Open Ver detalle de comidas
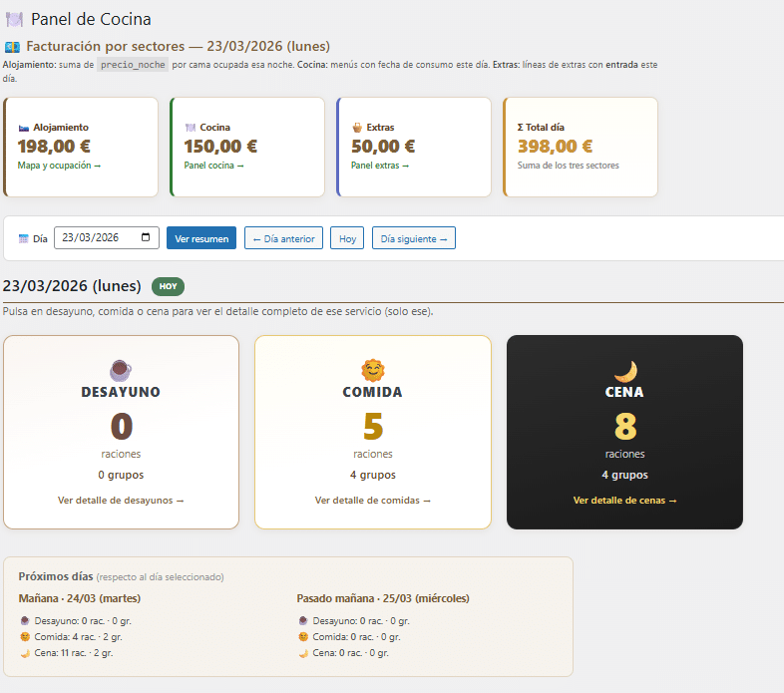784x693 pixels. tap(373, 501)
